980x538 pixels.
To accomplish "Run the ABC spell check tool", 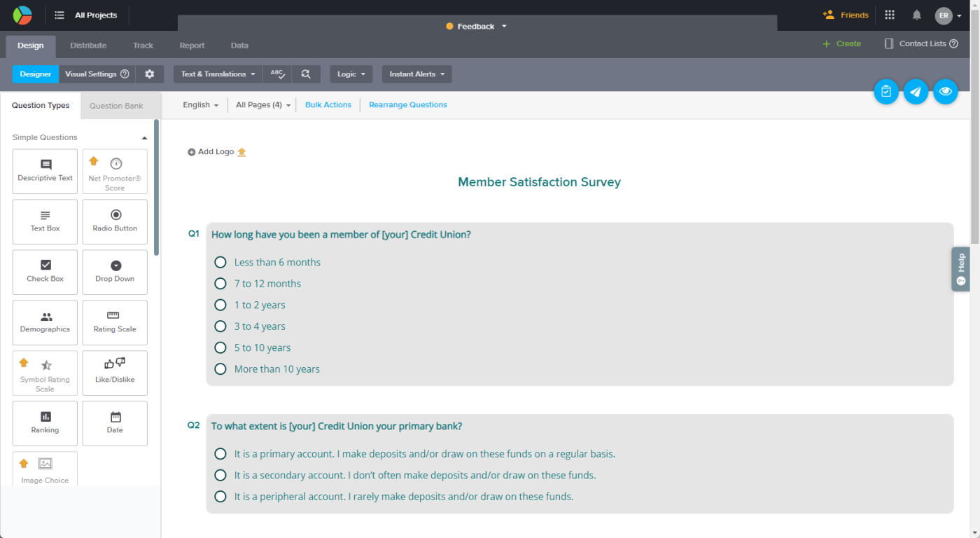I will (277, 74).
